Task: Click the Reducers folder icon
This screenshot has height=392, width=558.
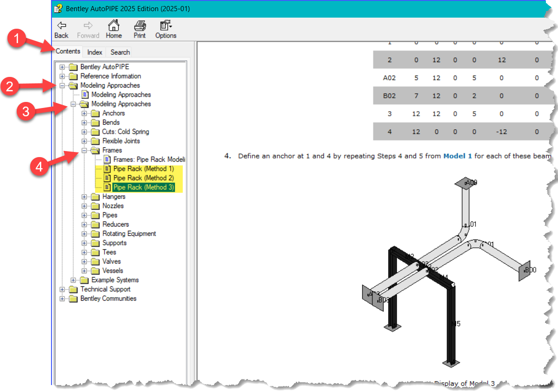Action: pos(95,224)
